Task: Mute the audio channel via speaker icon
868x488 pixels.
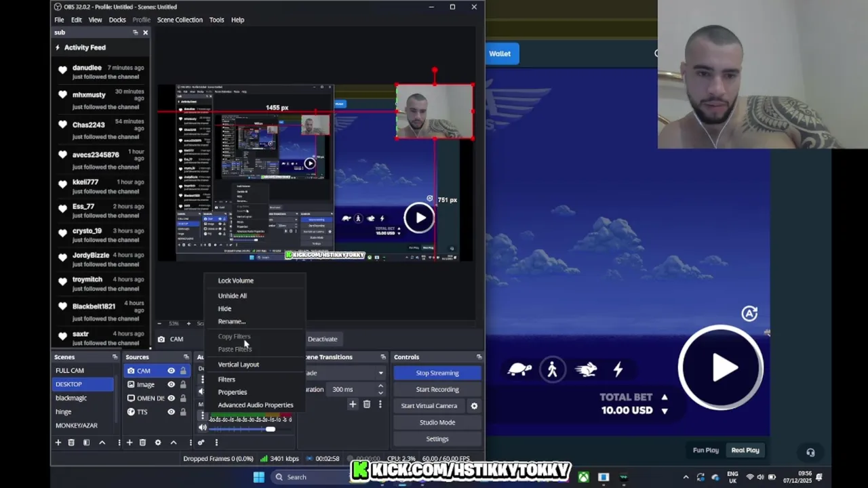Action: pos(202,428)
